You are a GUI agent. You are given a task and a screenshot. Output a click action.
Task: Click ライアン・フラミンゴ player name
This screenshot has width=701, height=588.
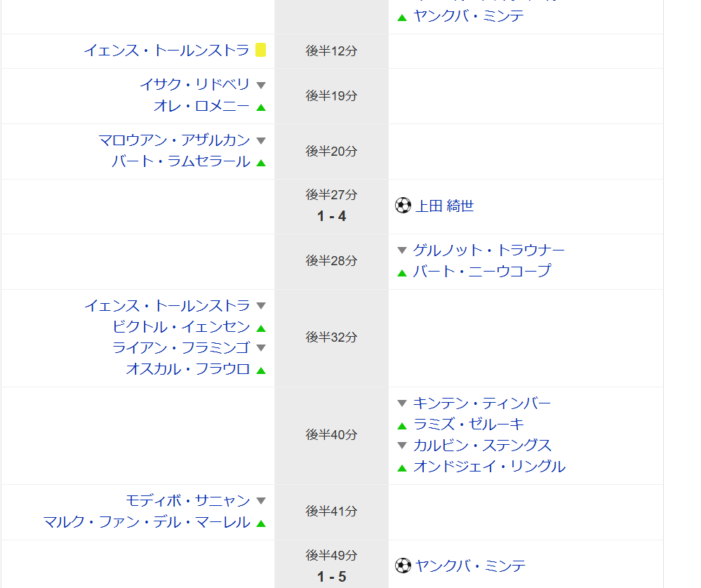coord(181,347)
